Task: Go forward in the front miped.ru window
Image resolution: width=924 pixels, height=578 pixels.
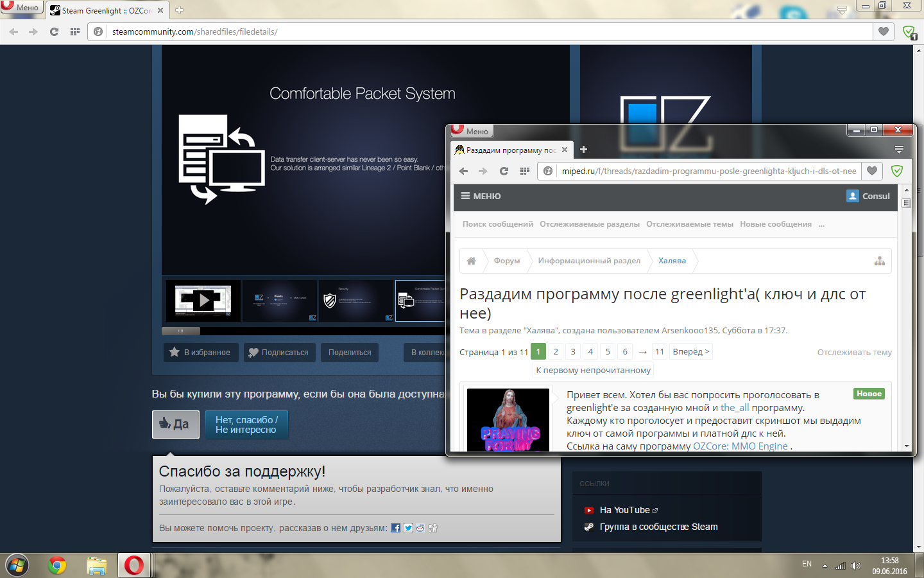Action: (x=483, y=171)
